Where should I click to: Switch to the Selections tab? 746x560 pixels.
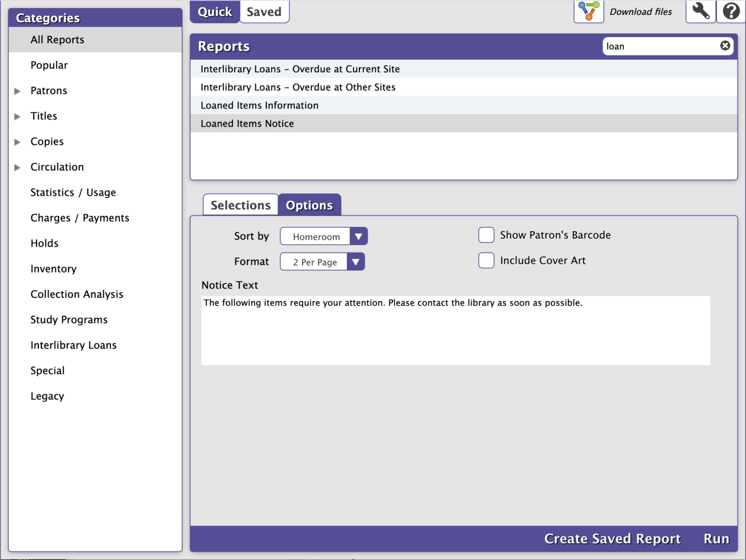[x=240, y=205]
